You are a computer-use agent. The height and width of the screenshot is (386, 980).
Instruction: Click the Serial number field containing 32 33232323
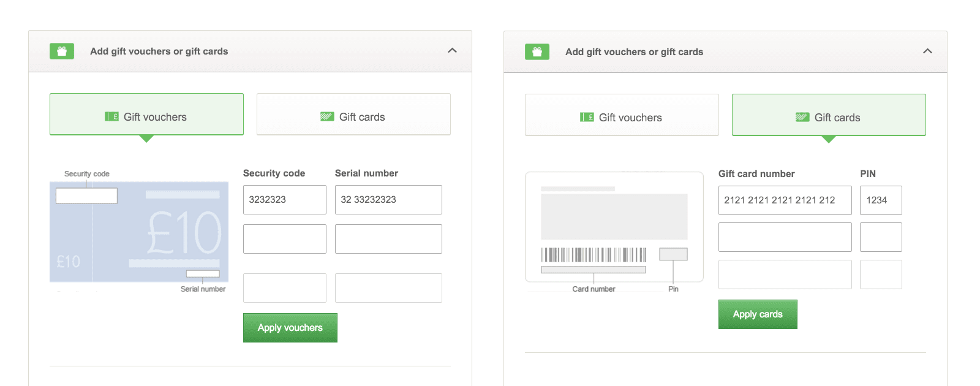[x=388, y=200]
